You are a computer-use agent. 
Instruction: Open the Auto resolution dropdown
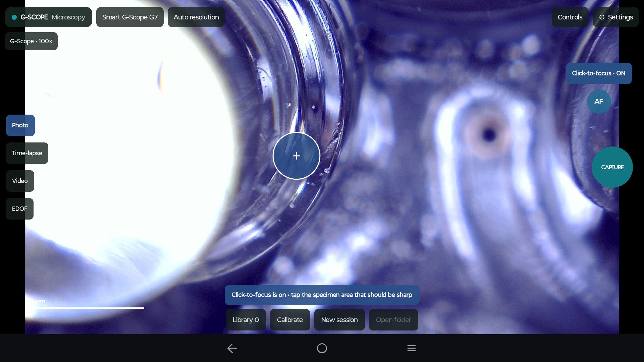[196, 17]
